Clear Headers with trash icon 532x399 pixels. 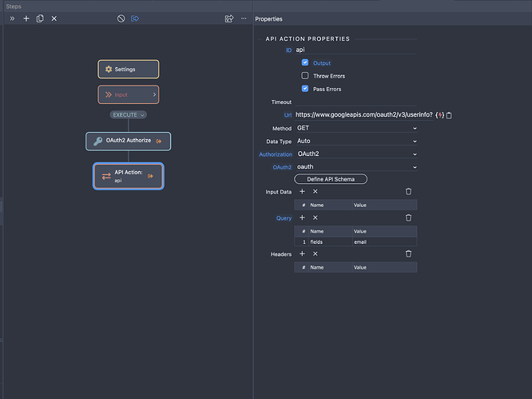(x=408, y=254)
